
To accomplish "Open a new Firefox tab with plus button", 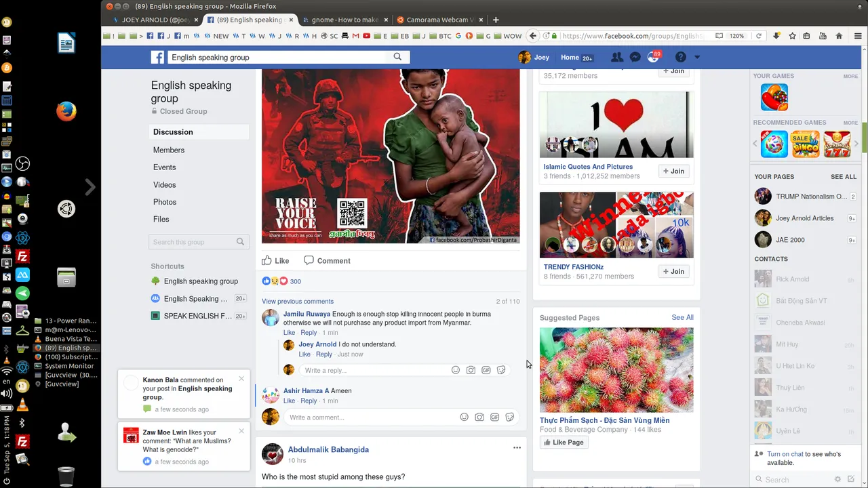I will coord(496,20).
